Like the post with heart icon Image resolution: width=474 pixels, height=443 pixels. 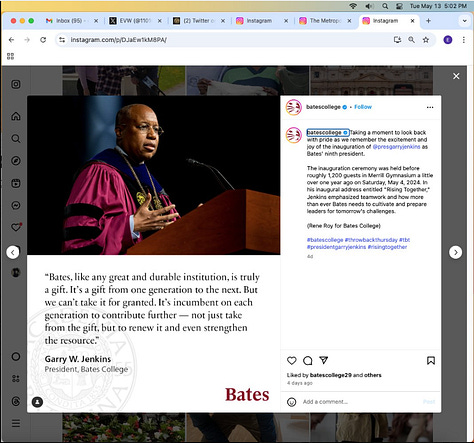pos(292,360)
